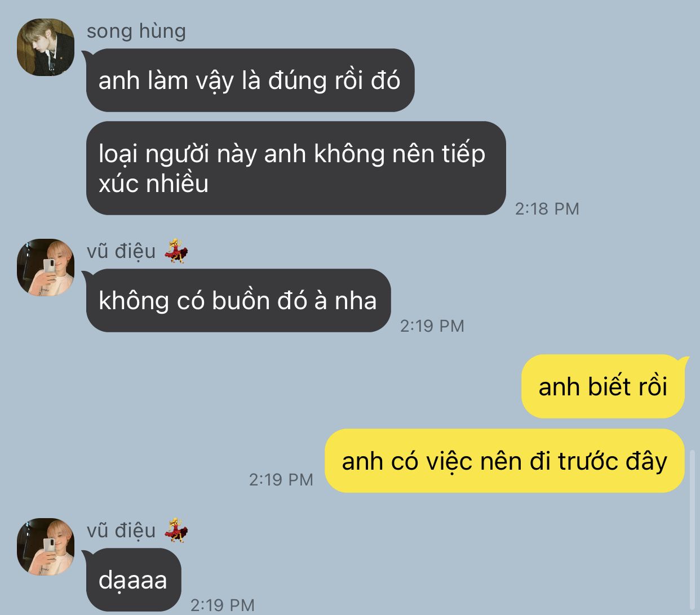Select message 'anh làm vậy là đúng rồi đó'
Image resolution: width=700 pixels, height=615 pixels.
(x=250, y=80)
